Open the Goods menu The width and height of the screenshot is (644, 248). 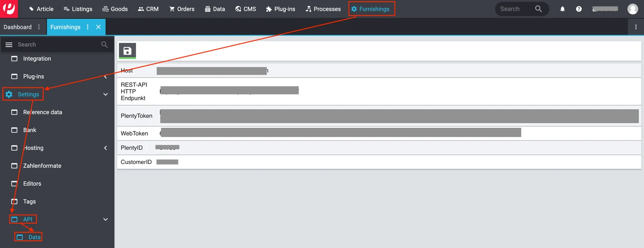pyautogui.click(x=115, y=9)
